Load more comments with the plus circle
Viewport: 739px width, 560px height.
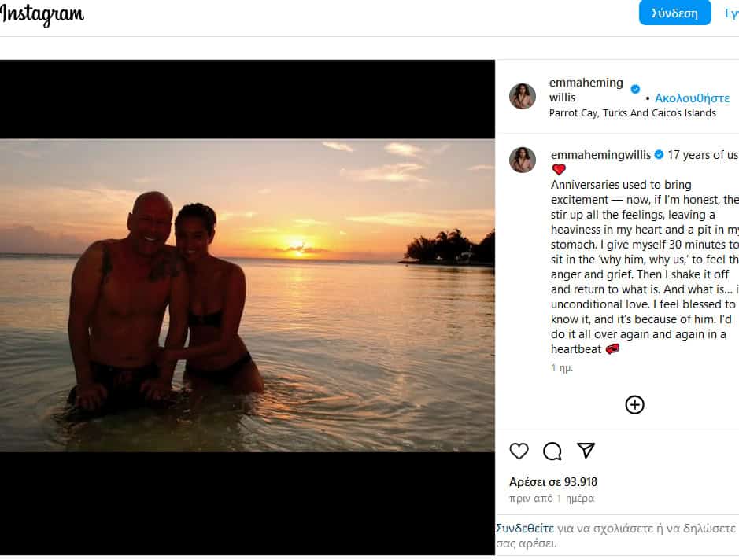tap(634, 404)
